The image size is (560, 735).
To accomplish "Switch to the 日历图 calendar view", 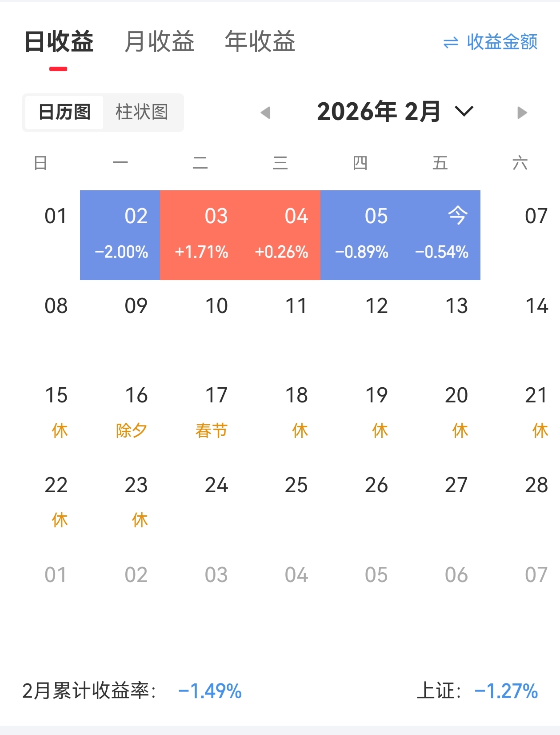I will pos(64,112).
